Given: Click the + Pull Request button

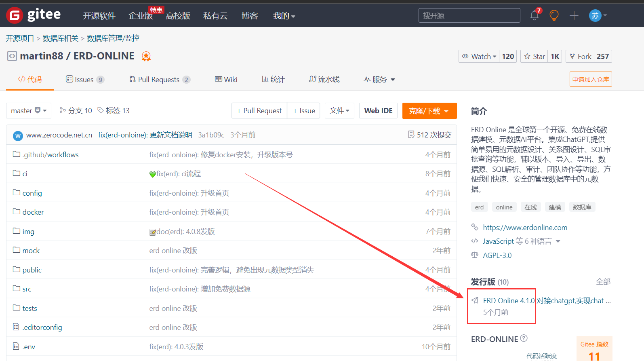Looking at the screenshot, I should pyautogui.click(x=259, y=110).
